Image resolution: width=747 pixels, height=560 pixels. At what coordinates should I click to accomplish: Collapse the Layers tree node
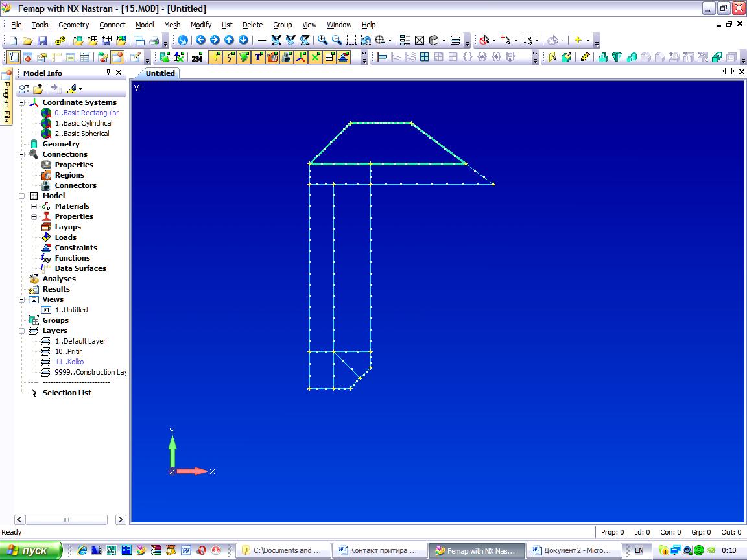(x=22, y=331)
